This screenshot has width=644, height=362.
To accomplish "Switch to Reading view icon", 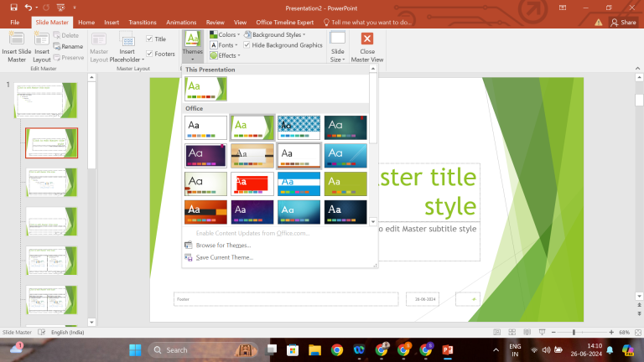I will click(527, 332).
